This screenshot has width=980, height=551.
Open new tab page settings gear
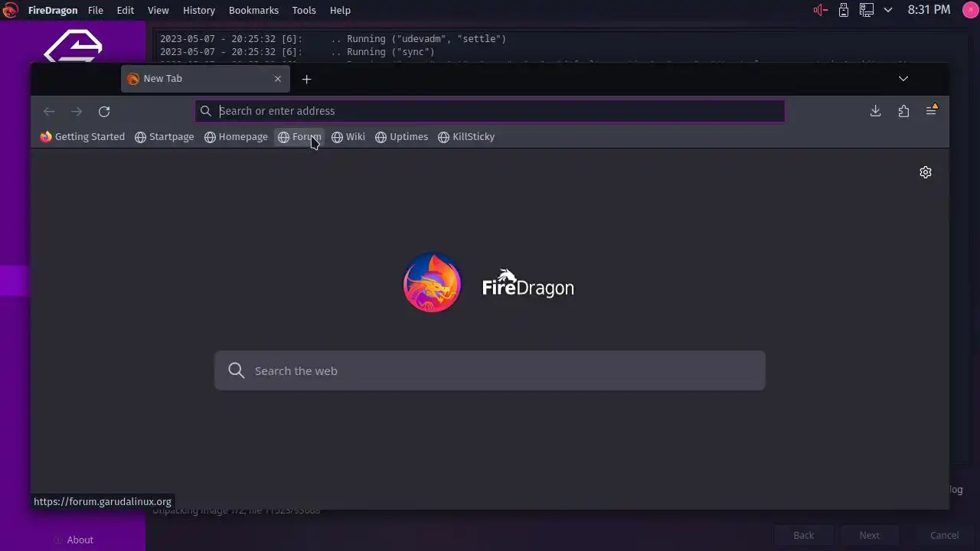(926, 172)
